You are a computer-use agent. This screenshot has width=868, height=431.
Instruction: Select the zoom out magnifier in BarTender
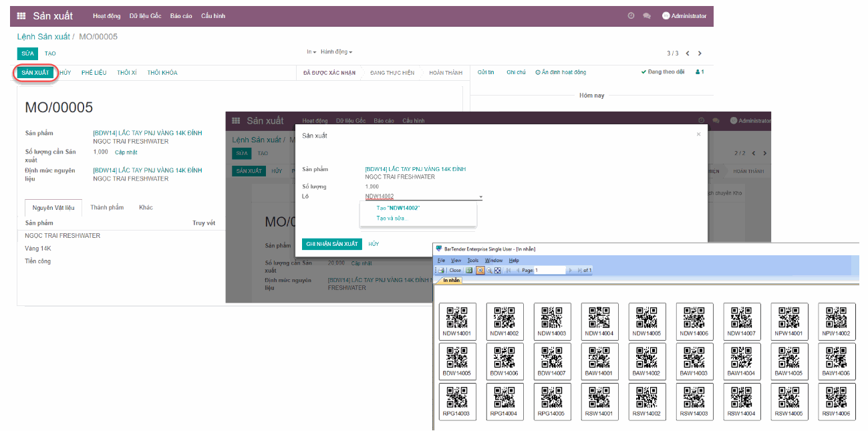click(489, 270)
